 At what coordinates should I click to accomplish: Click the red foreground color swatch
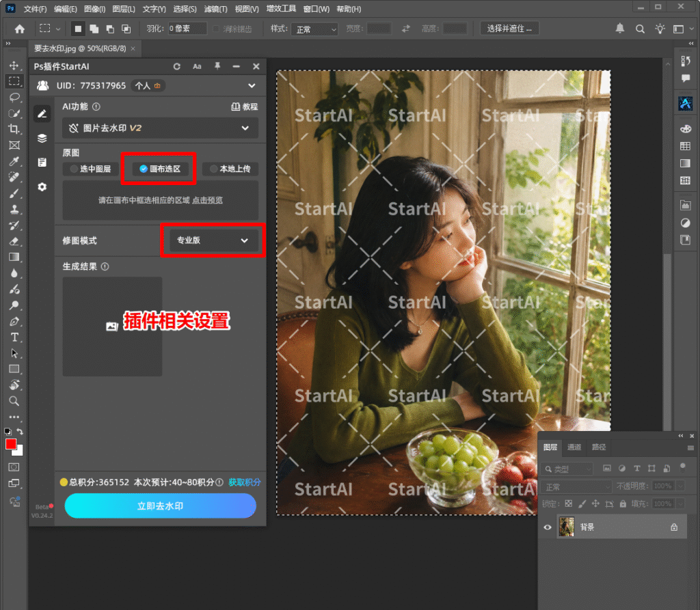(x=11, y=444)
